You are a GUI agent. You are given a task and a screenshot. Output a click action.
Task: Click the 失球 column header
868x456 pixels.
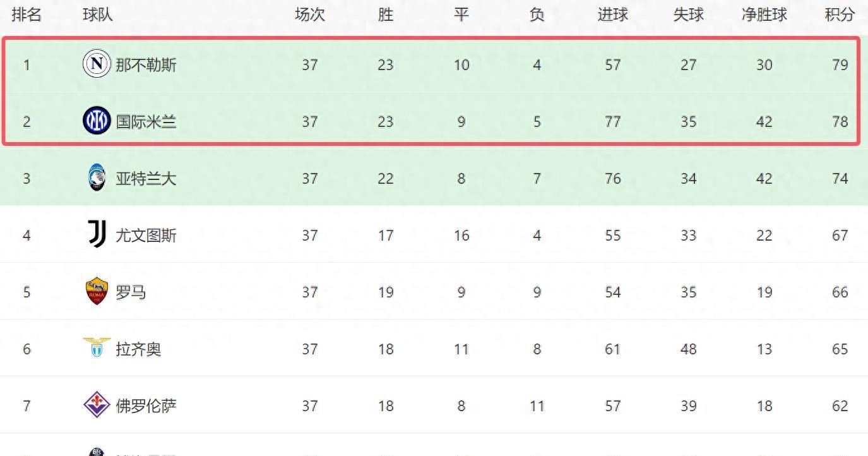(x=688, y=15)
